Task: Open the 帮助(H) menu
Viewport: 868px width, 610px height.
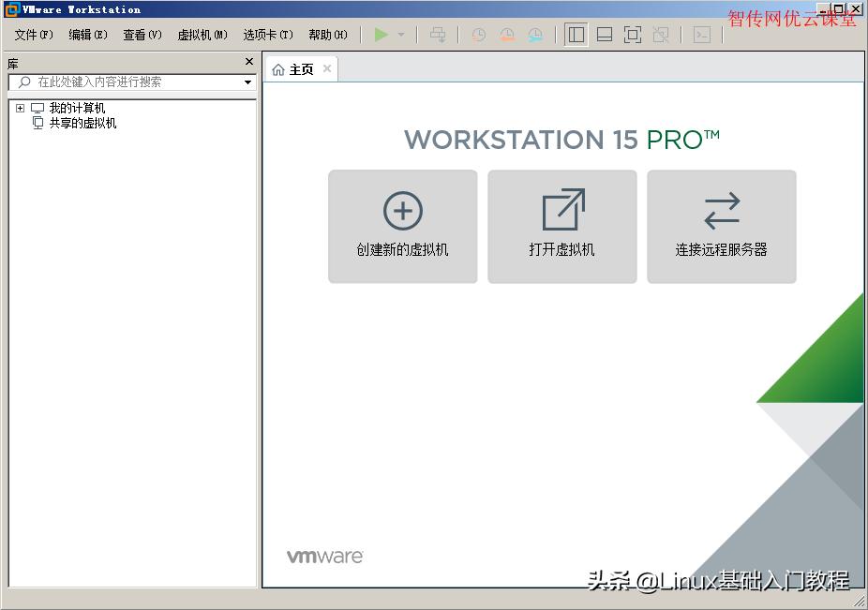Action: (328, 35)
